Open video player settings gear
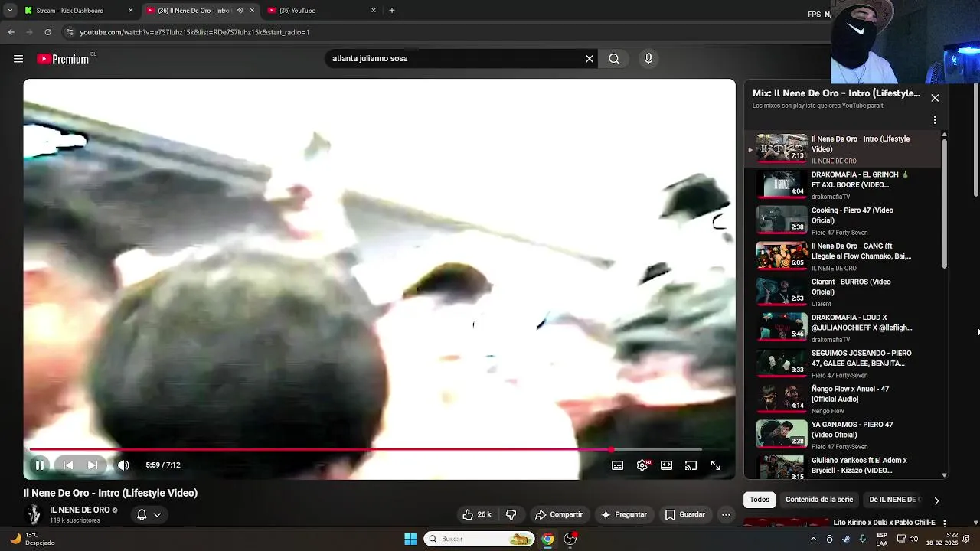The height and width of the screenshot is (551, 980). (642, 465)
